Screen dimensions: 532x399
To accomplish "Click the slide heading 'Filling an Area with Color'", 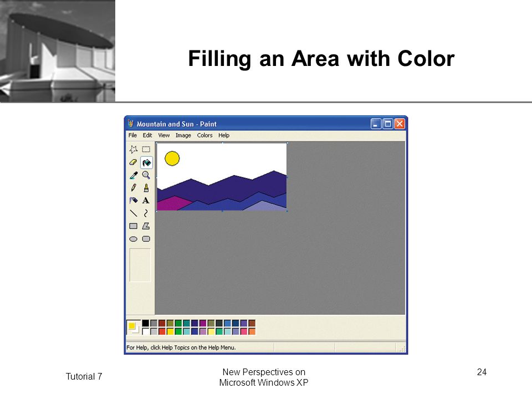I will pyautogui.click(x=321, y=59).
